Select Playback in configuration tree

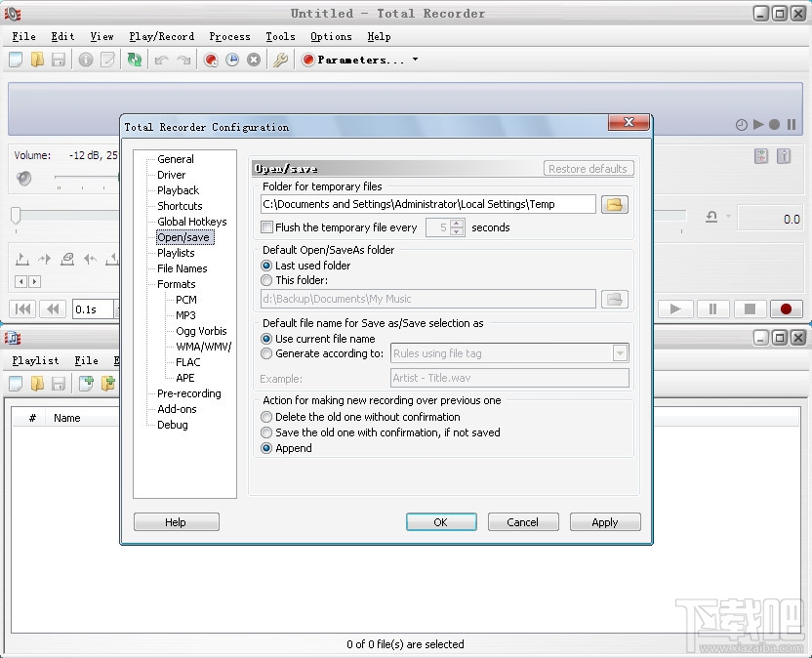[179, 190]
